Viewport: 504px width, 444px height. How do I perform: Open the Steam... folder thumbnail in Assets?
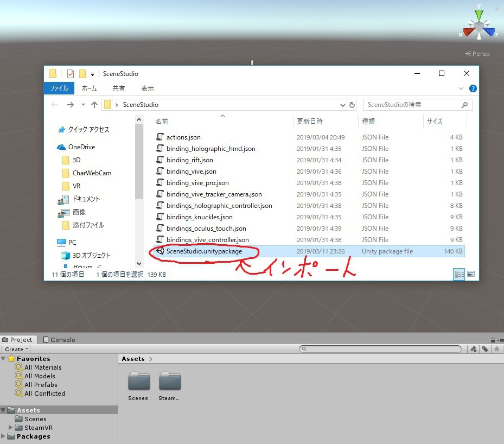click(x=170, y=381)
